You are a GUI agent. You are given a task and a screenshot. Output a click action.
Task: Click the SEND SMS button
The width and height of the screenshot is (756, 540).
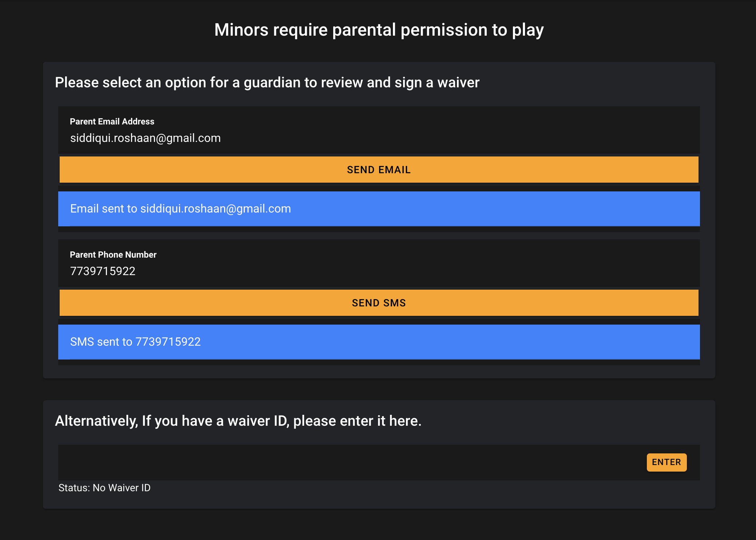[x=379, y=303]
